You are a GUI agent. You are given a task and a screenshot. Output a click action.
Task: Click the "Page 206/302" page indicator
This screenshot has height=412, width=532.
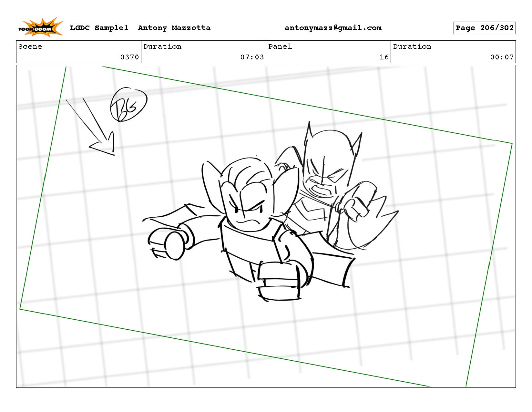(485, 28)
